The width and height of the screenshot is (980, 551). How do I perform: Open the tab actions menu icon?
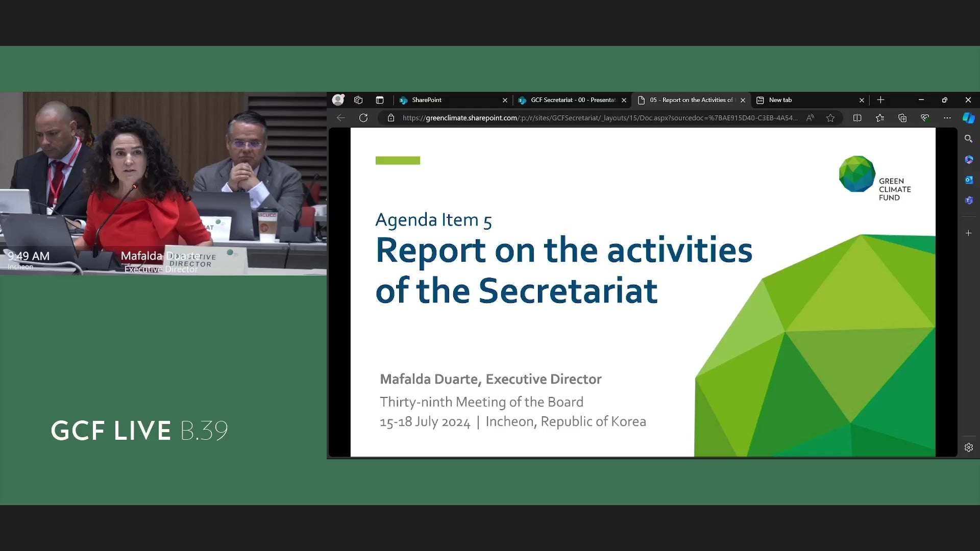tap(379, 100)
